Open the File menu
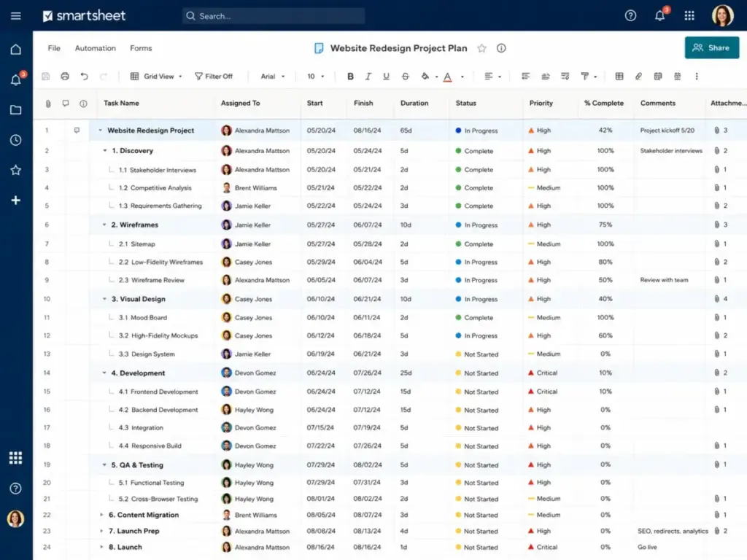This screenshot has height=560, width=747. click(54, 48)
